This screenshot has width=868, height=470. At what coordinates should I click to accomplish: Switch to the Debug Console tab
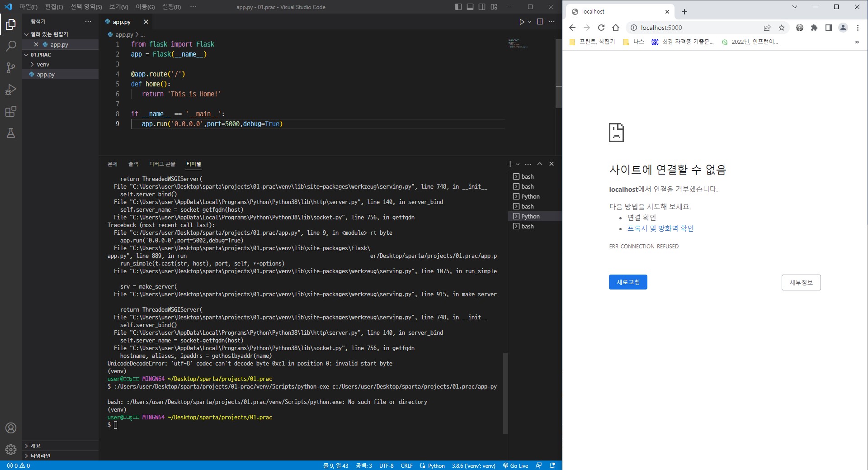(162, 164)
